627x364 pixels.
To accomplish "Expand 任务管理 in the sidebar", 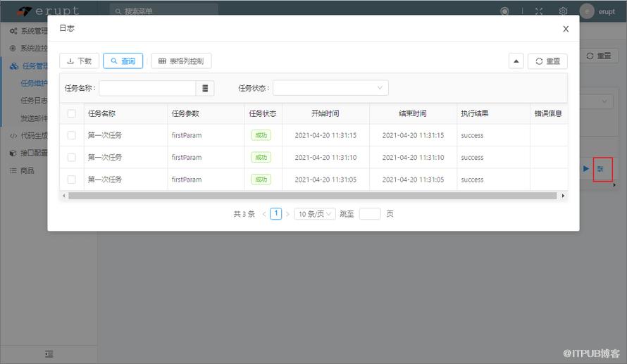I will (x=28, y=66).
